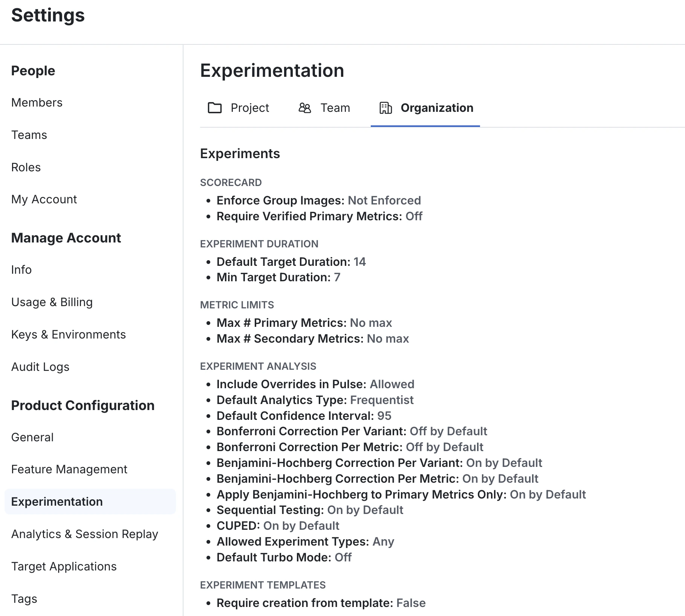View the Audit Logs
This screenshot has height=616, width=685.
(x=40, y=367)
